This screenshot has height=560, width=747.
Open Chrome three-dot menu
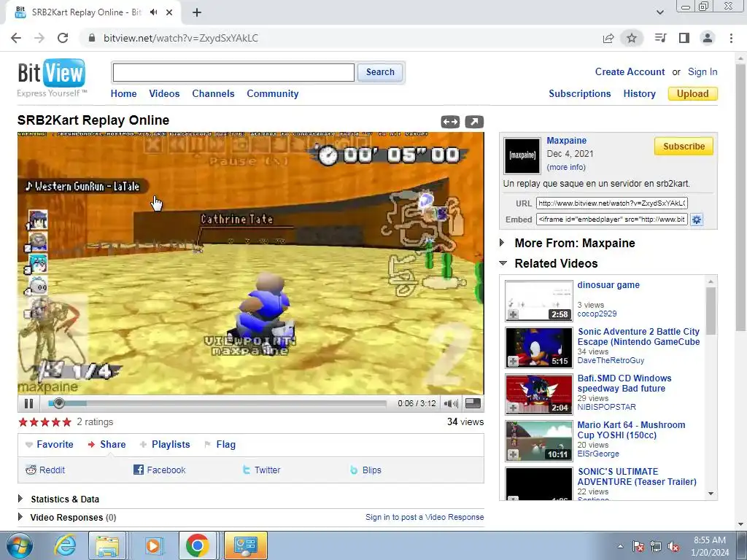pyautogui.click(x=731, y=38)
